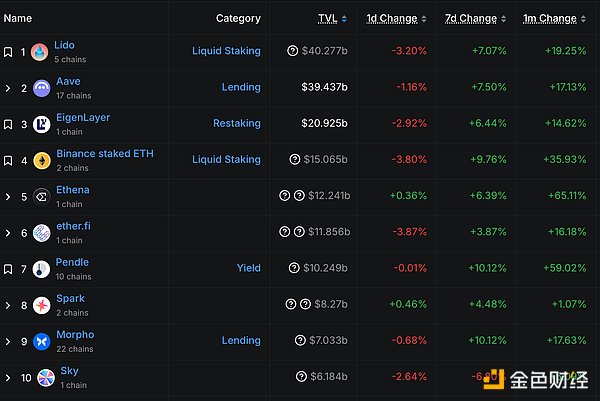Click the Sky protocol logo icon
Image resolution: width=600 pixels, height=401 pixels.
(x=44, y=377)
